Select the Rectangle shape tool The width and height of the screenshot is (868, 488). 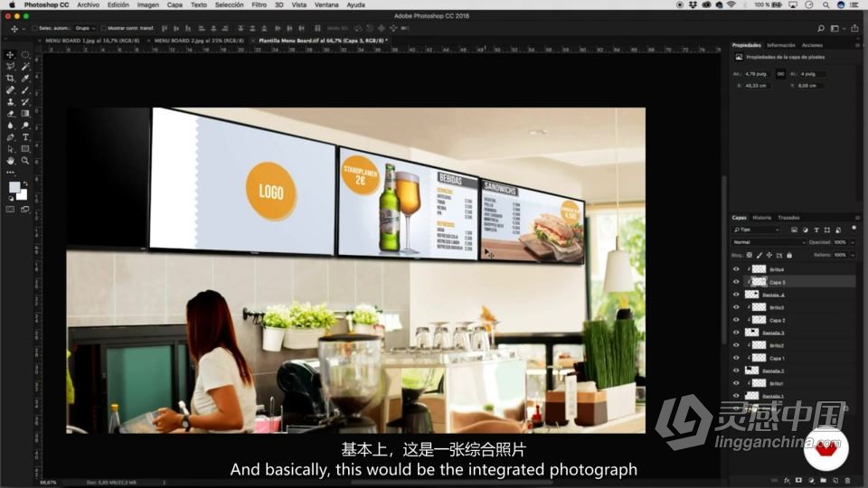[x=25, y=149]
